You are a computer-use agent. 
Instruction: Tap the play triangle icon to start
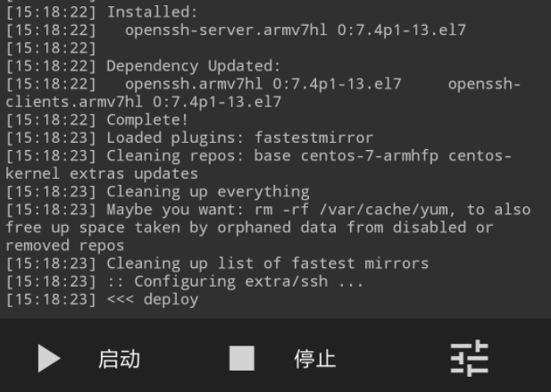click(x=49, y=358)
